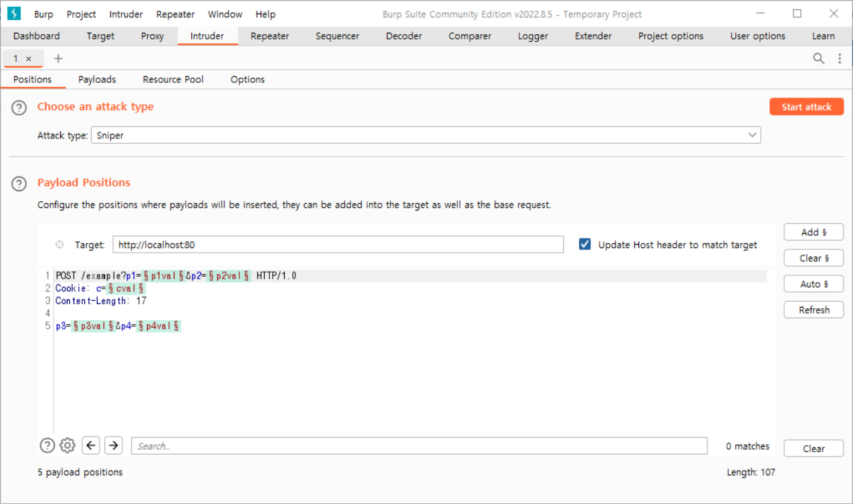Close Intruder tab 1 with the x

pos(29,59)
